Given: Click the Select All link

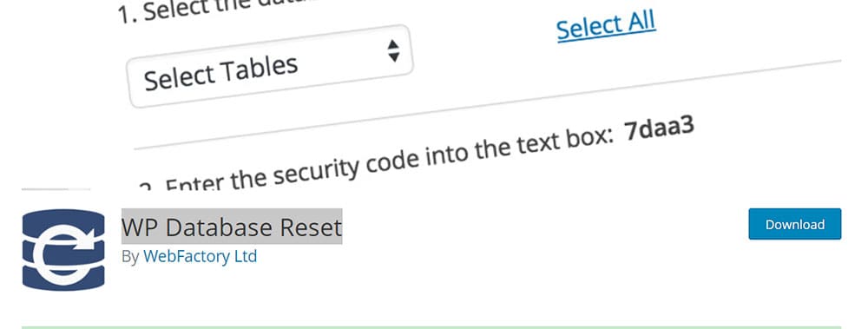Looking at the screenshot, I should click(x=606, y=25).
